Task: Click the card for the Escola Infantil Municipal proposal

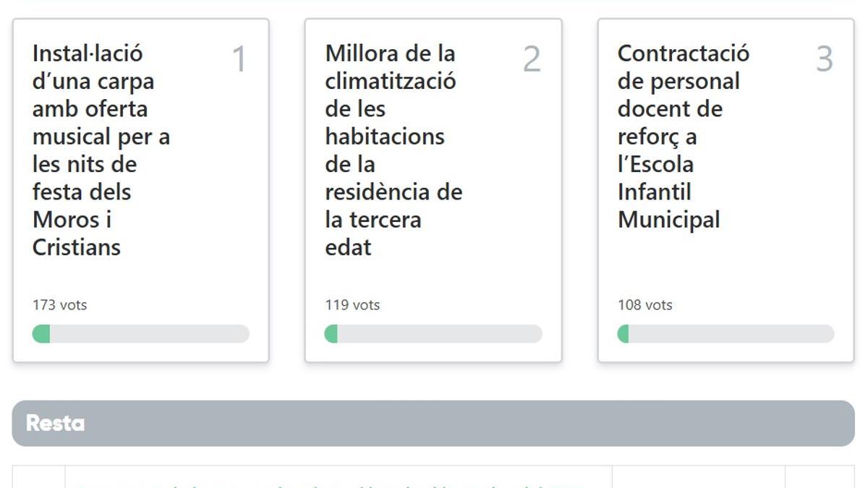Action: pos(725,188)
